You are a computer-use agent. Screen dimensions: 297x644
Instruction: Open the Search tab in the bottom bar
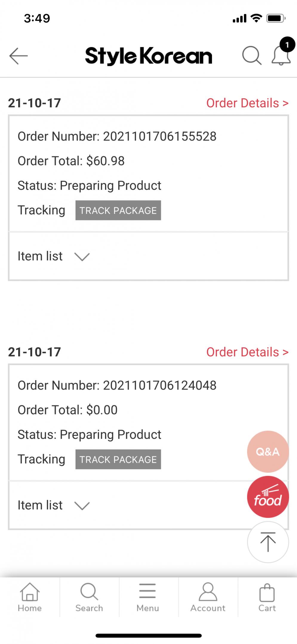89,597
